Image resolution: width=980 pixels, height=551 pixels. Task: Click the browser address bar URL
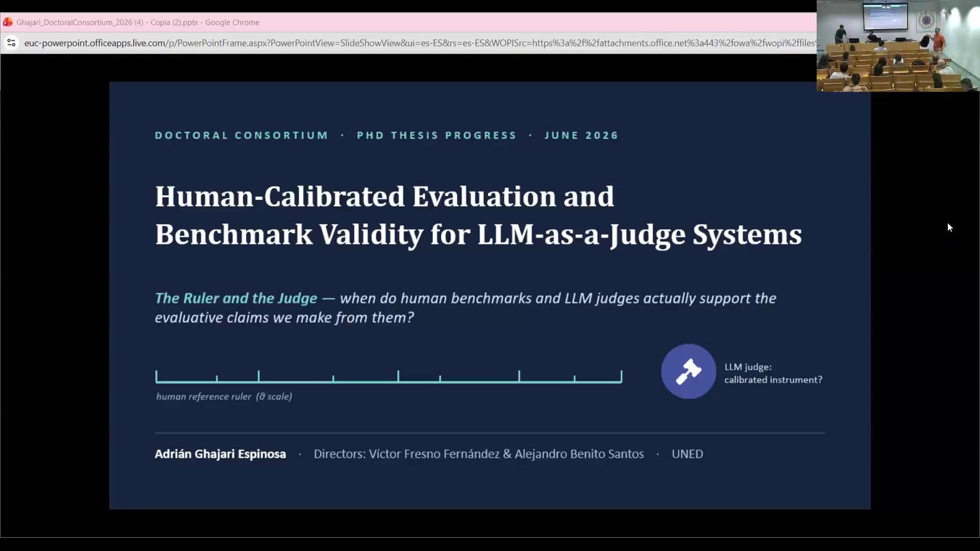420,43
